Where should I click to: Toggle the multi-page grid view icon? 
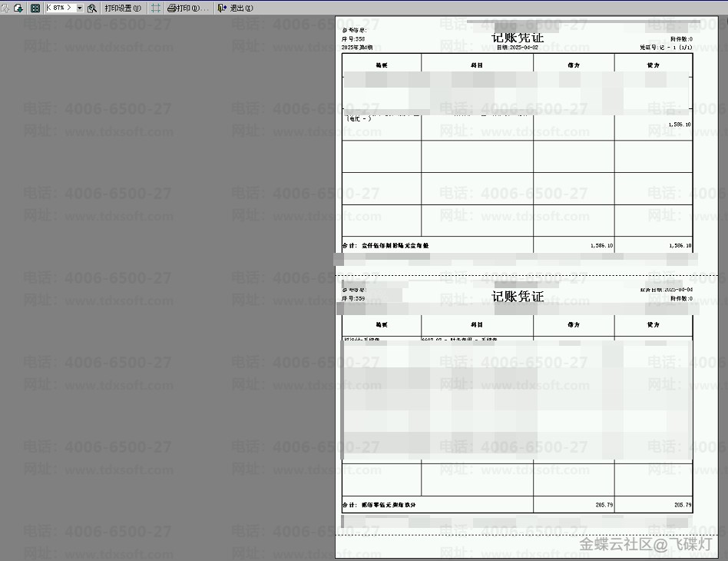pos(35,8)
